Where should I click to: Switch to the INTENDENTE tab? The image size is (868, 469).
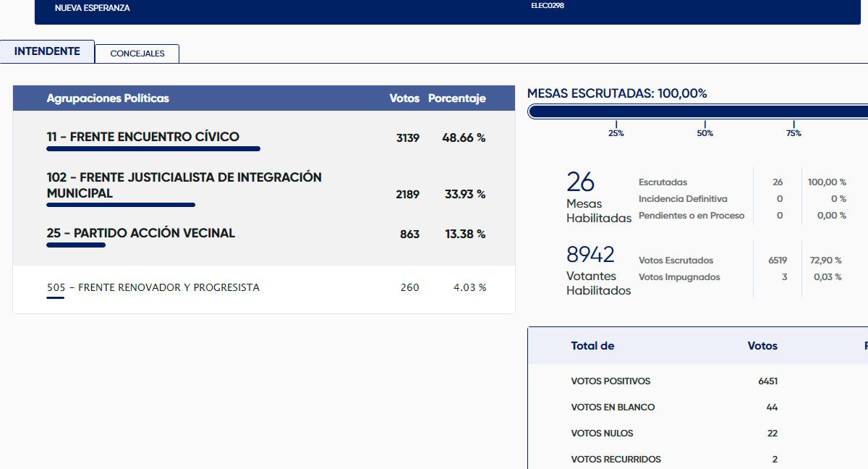coord(47,52)
